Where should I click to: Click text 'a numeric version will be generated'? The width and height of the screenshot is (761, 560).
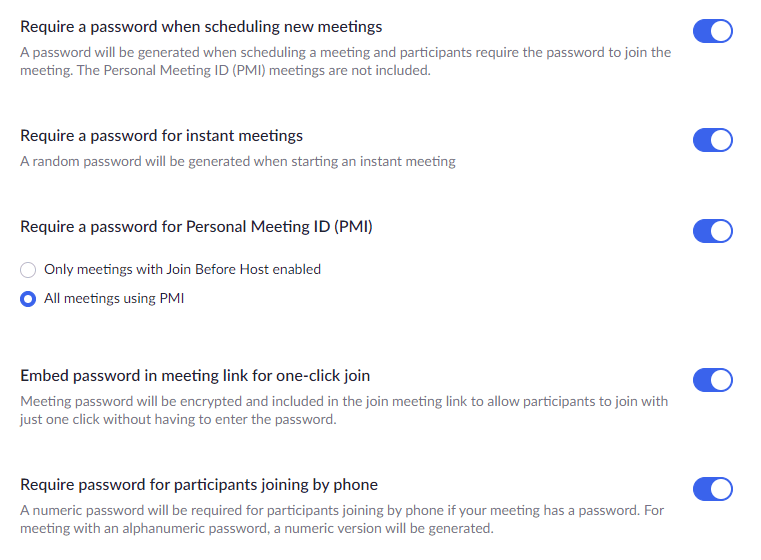(x=389, y=528)
